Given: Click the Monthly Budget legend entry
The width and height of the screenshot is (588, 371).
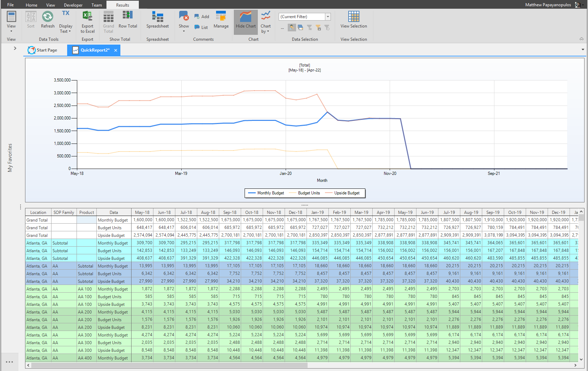Looking at the screenshot, I should point(266,193).
